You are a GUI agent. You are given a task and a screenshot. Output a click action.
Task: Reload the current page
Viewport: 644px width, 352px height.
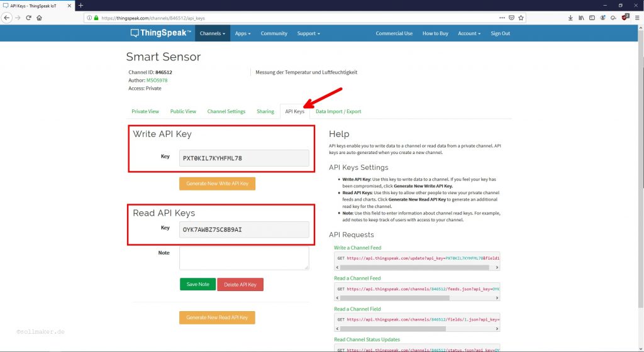(x=28, y=18)
